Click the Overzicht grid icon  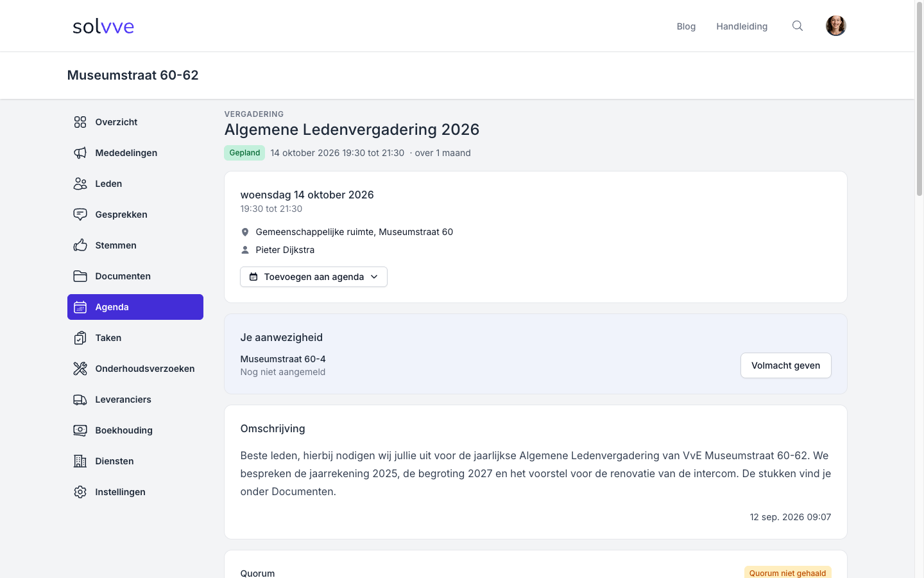click(x=80, y=122)
